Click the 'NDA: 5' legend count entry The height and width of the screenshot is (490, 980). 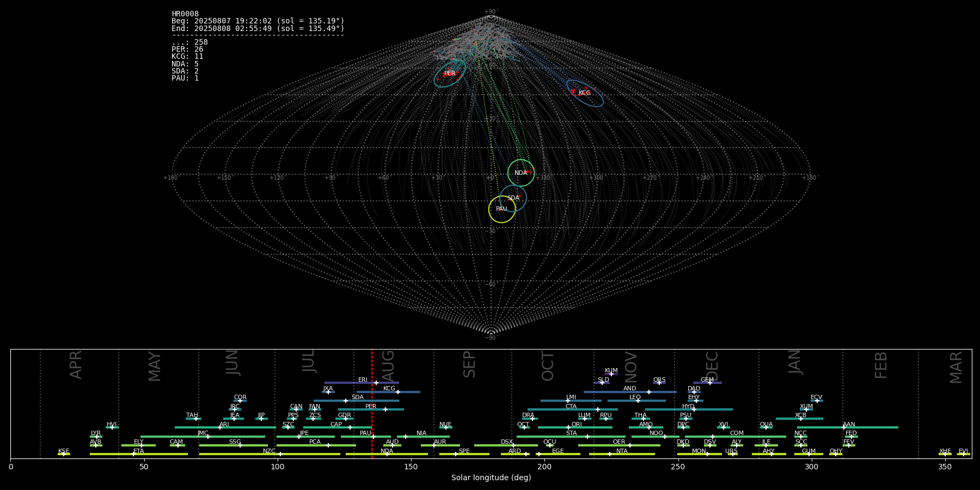pos(185,64)
